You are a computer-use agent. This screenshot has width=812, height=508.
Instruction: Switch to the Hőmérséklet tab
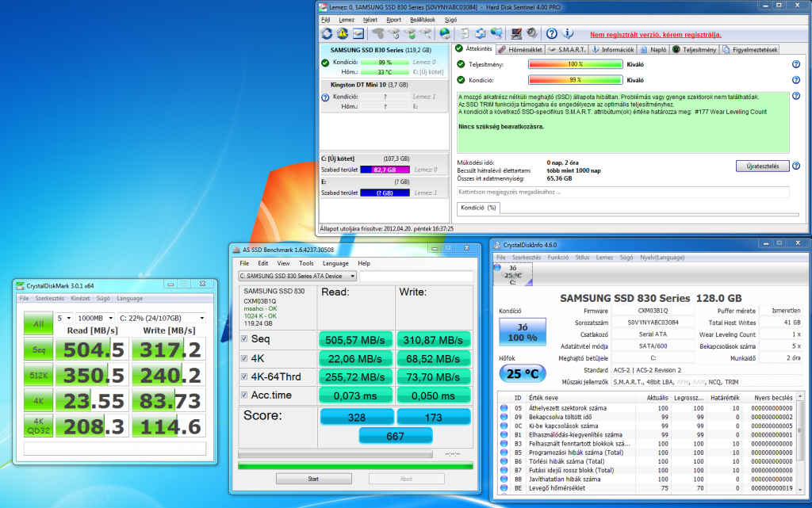tap(520, 50)
